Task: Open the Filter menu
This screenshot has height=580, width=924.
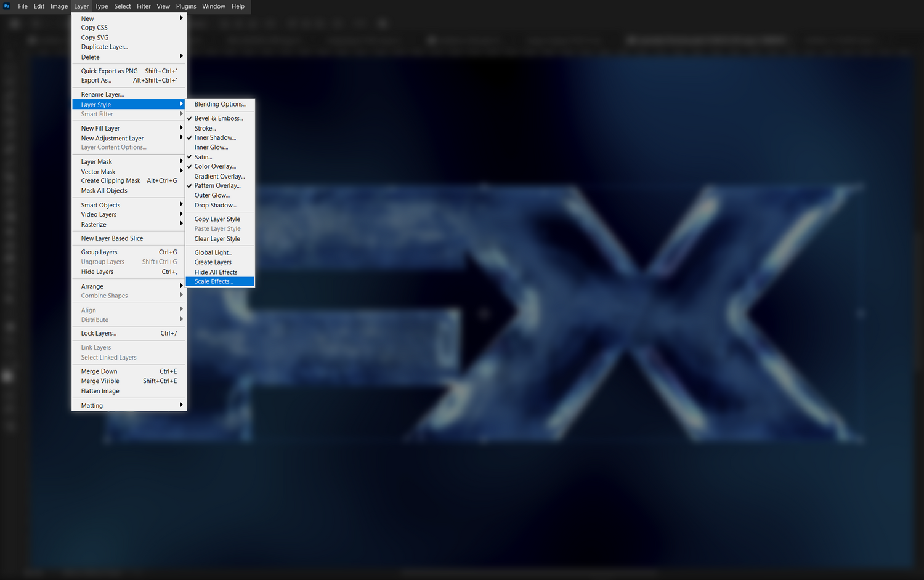Action: (144, 6)
